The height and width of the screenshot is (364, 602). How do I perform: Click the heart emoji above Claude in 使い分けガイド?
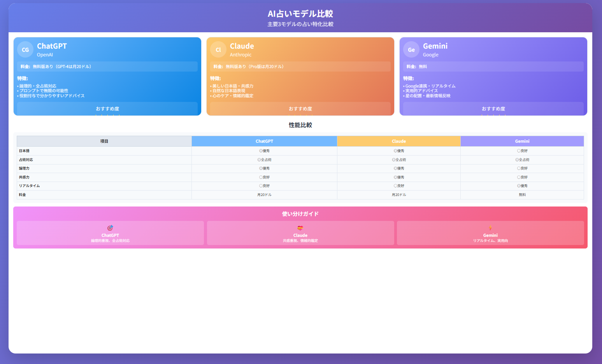[x=300, y=229]
